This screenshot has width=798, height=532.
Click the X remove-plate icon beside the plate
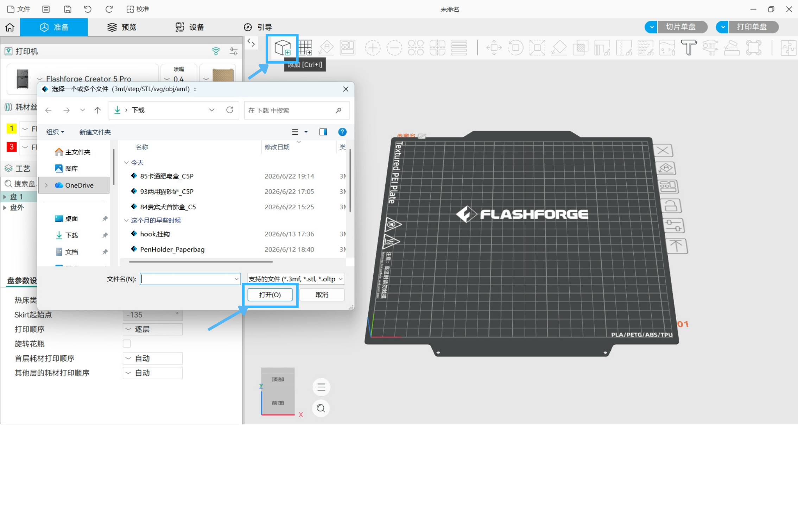(x=663, y=151)
